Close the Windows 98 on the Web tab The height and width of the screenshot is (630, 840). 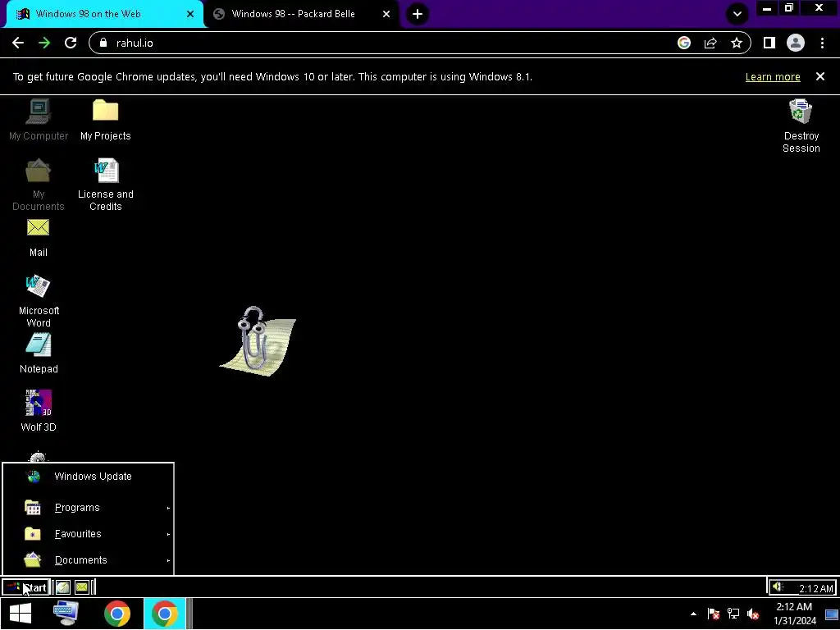click(x=190, y=15)
